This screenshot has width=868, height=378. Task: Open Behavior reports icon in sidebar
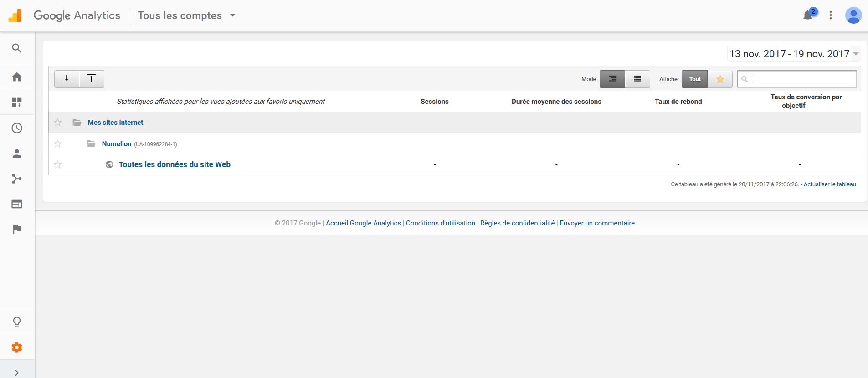pyautogui.click(x=17, y=204)
